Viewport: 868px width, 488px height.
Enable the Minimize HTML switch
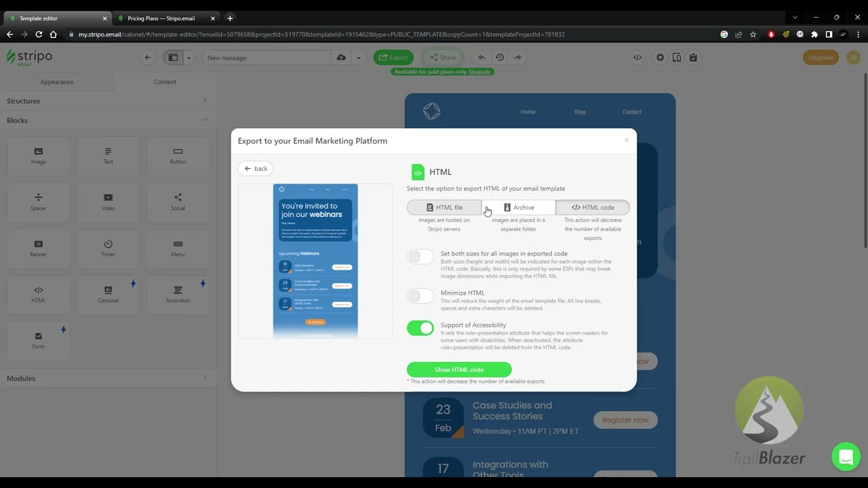click(420, 296)
